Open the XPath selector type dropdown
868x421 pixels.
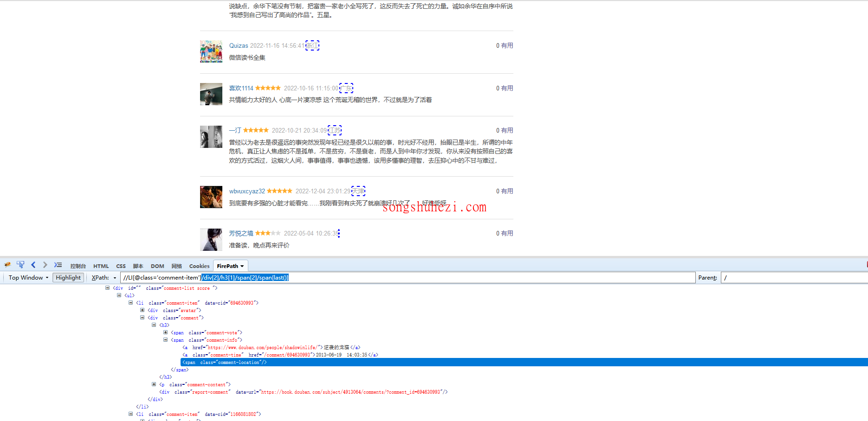[x=115, y=278]
